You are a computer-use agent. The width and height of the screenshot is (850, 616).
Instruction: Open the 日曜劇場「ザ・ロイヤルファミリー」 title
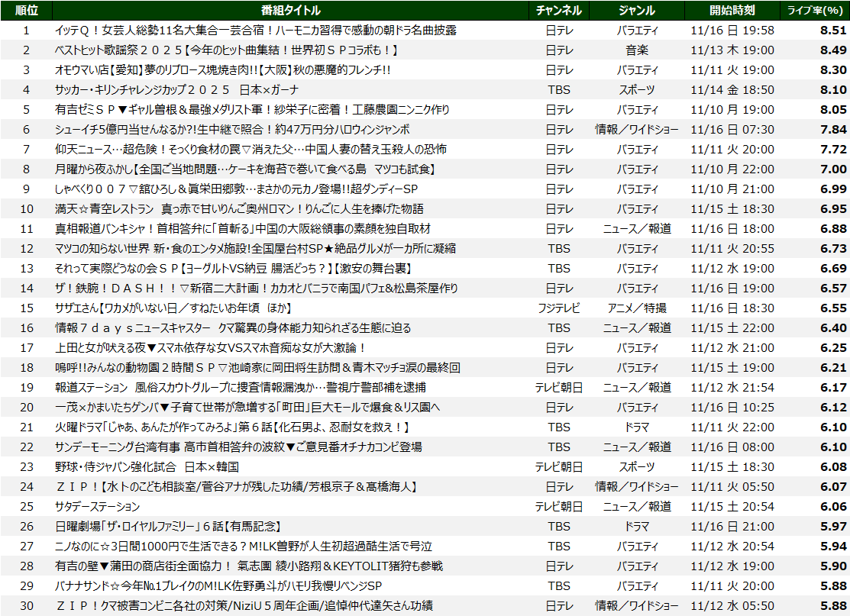tap(169, 526)
